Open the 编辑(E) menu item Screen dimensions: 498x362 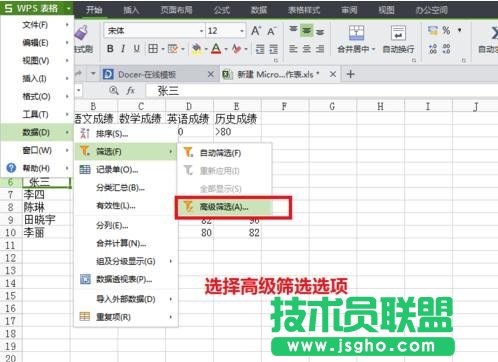[37, 43]
